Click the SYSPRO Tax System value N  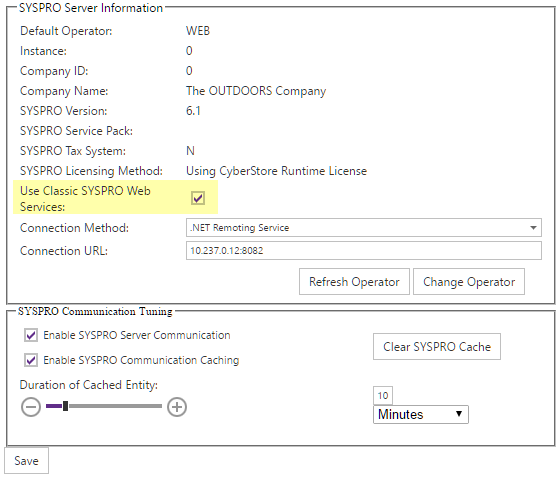[190, 151]
